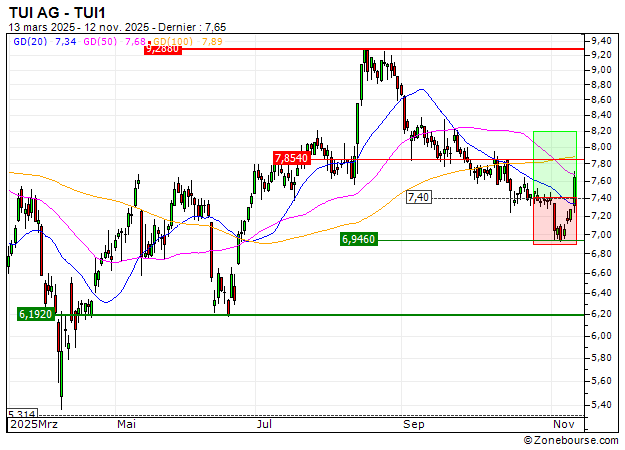The image size is (625, 450).
Task: Click the green 6,1920 support label
Action: (x=36, y=314)
